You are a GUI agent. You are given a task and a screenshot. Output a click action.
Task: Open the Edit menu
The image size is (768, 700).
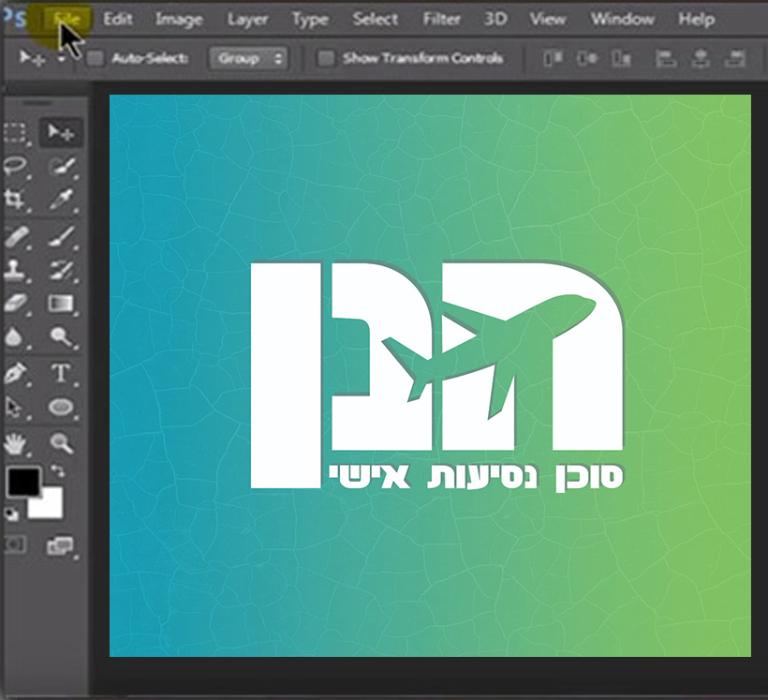coord(118,19)
